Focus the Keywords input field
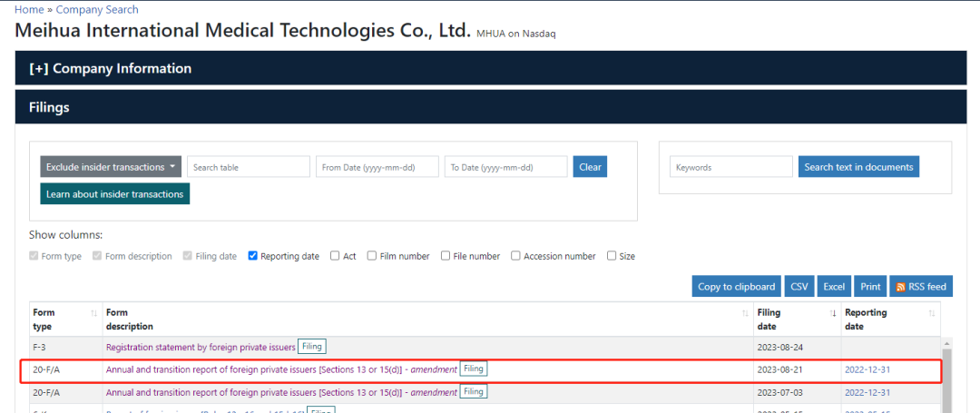Viewport: 980px width, 413px height. pos(730,167)
